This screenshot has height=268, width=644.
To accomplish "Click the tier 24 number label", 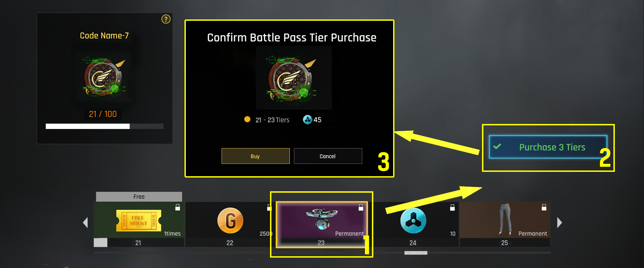I will coord(413,243).
